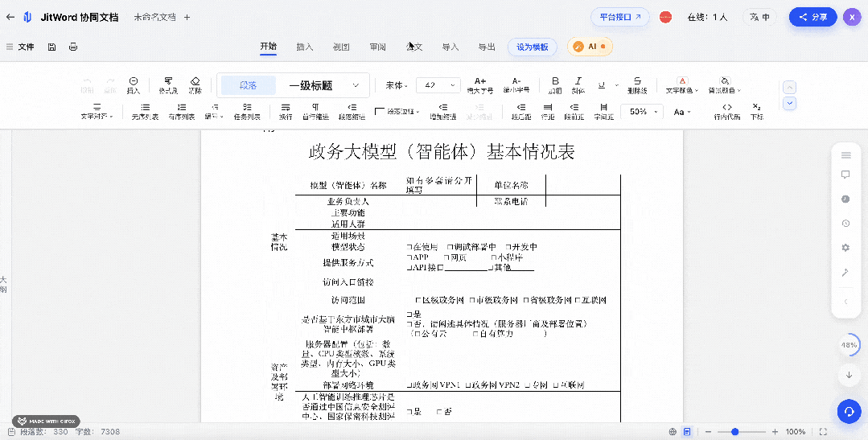Click the 插入 divider insert icon
The width and height of the screenshot is (868, 440).
[133, 84]
